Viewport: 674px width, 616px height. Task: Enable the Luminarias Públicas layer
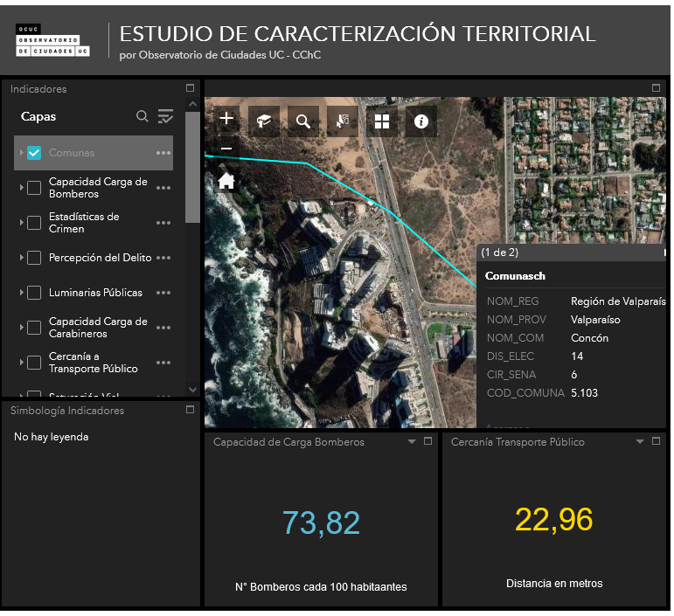[x=34, y=293]
